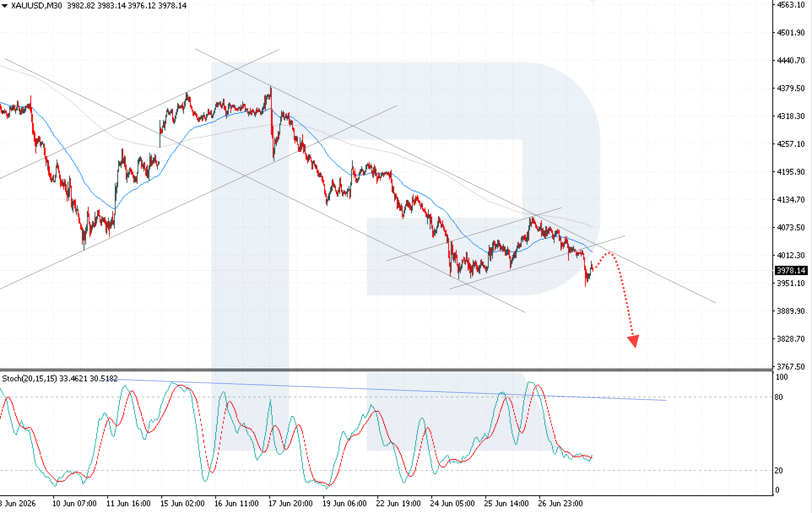Click the 4012.30 price axis label

[x=791, y=255]
